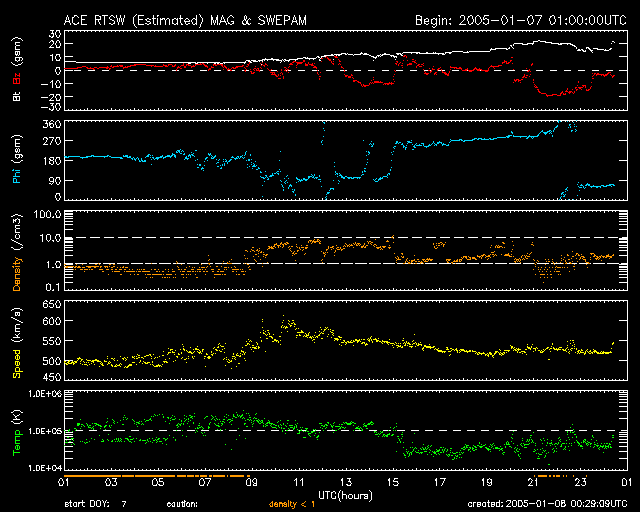Click the '05' hour tick label
The image size is (640, 512).
(158, 483)
